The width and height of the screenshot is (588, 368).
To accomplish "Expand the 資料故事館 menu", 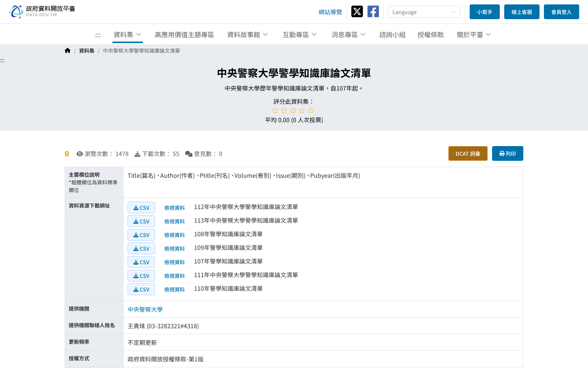I will [x=248, y=35].
